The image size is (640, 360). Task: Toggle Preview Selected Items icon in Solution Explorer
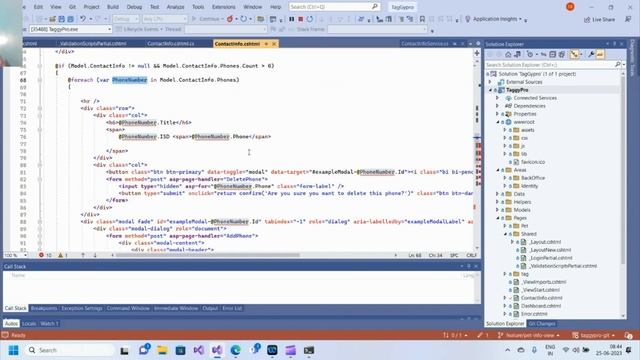600,54
